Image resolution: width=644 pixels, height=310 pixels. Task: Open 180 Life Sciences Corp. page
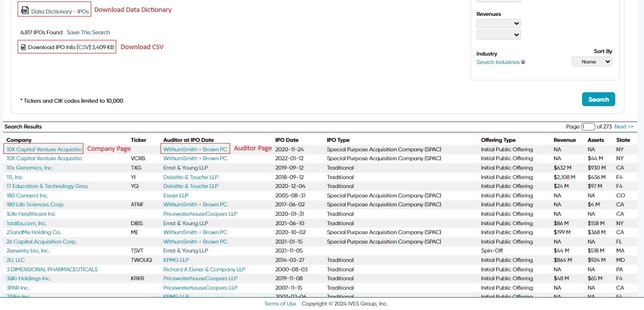pos(35,204)
